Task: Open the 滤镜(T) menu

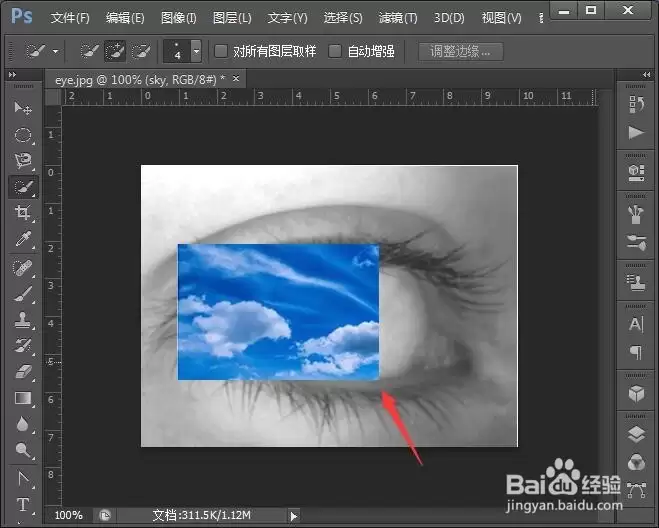Action: click(398, 18)
